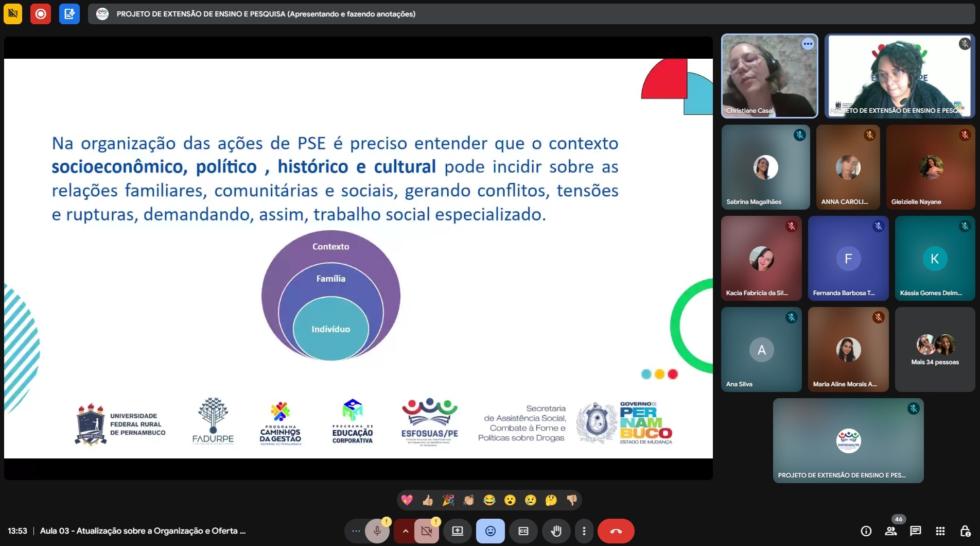The width and height of the screenshot is (980, 546).
Task: Toggle the microphone on
Action: coord(377,531)
